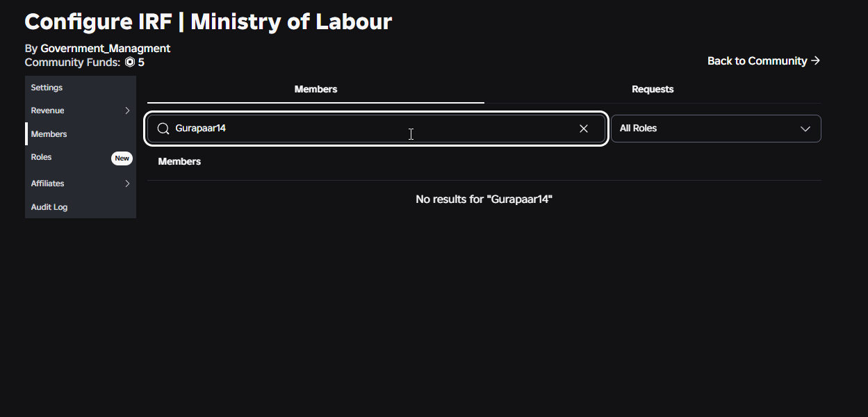Click the New badge beside Roles

coord(122,158)
